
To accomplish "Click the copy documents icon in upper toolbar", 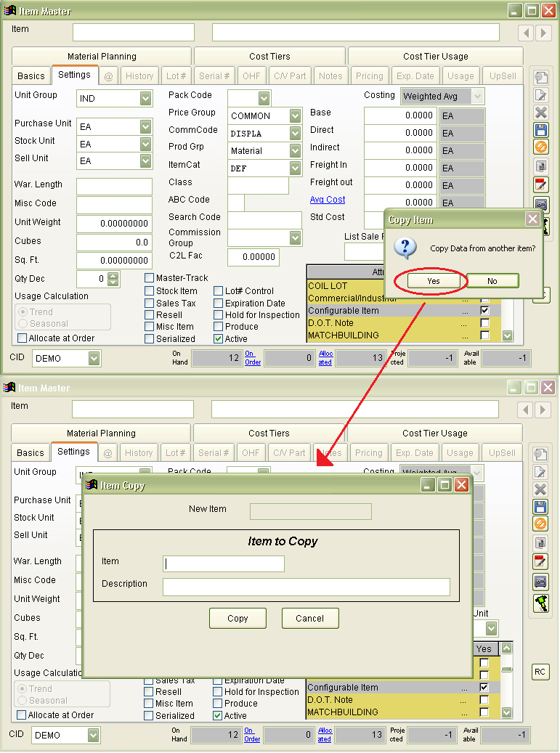I will coord(540,167).
